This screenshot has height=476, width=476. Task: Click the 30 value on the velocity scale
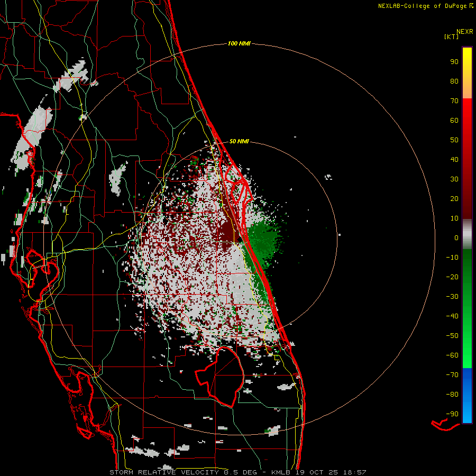pyautogui.click(x=454, y=179)
